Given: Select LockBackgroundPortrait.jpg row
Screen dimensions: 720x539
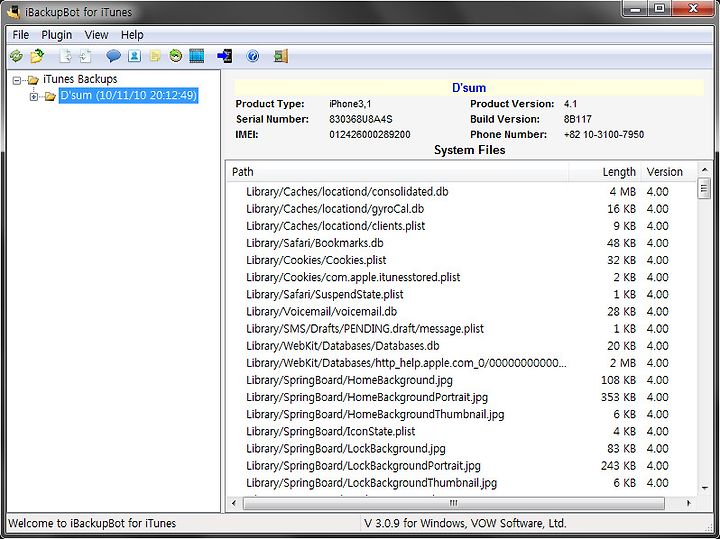Looking at the screenshot, I should (x=461, y=466).
